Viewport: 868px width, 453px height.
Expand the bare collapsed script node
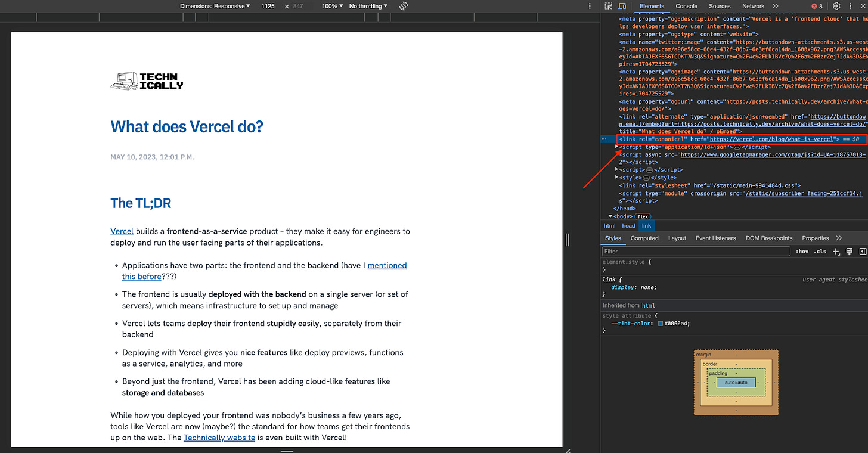617,170
